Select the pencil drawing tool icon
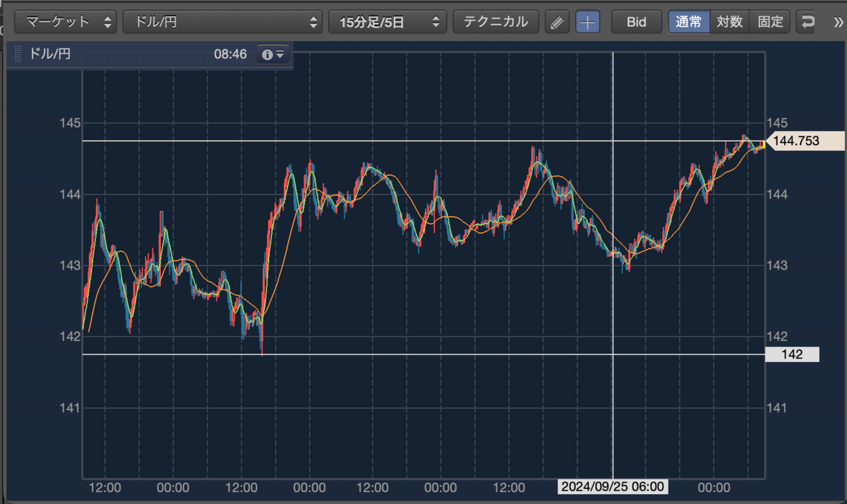The height and width of the screenshot is (504, 847). click(x=557, y=22)
